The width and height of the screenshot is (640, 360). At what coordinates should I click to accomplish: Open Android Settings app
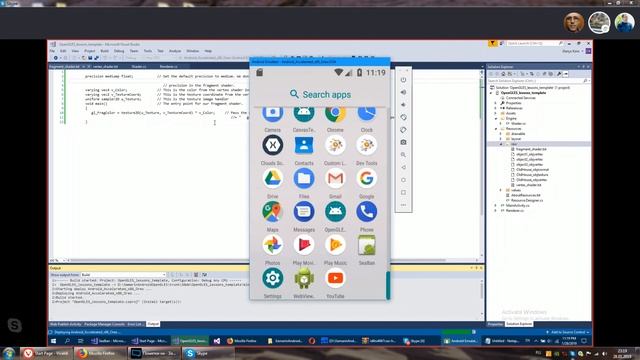click(x=273, y=278)
